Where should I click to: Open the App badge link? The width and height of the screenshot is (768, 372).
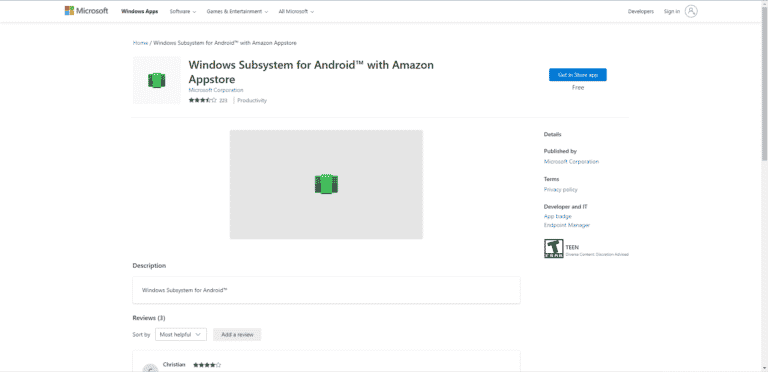point(557,216)
